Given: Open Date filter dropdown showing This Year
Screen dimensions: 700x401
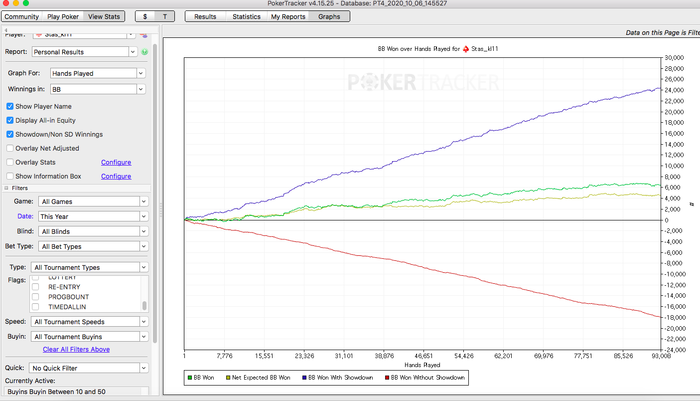Looking at the screenshot, I should (143, 217).
